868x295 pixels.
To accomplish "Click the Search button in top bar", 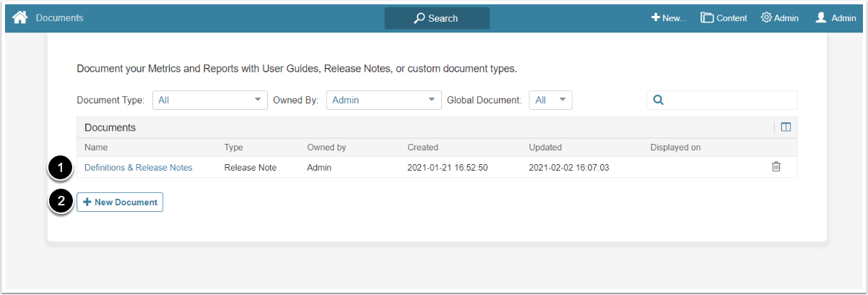I will [x=436, y=18].
